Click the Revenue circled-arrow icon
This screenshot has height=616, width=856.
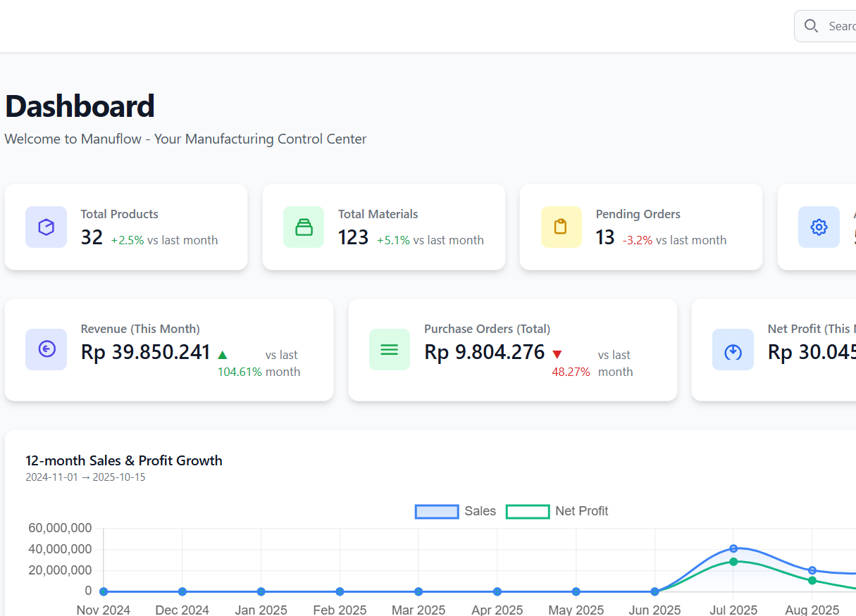click(46, 349)
